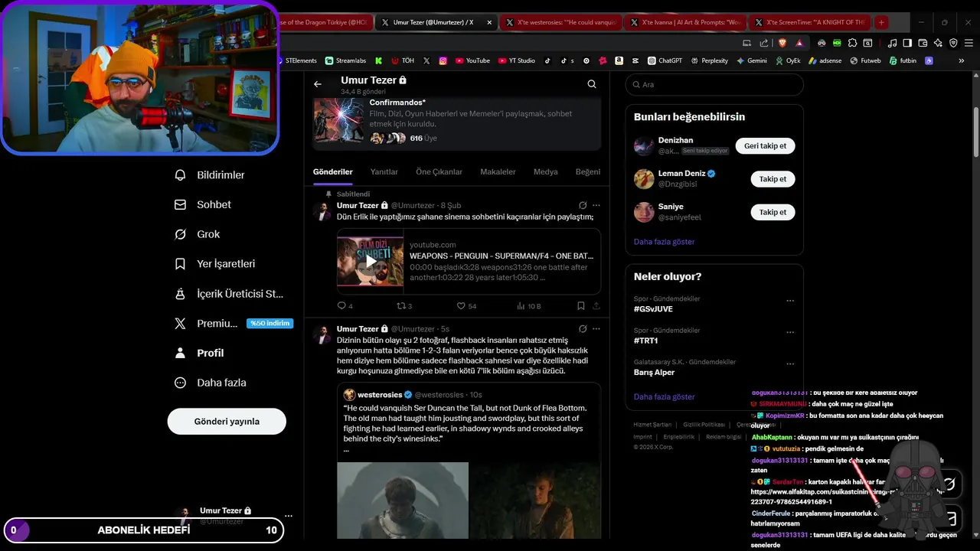The image size is (980, 551).
Task: Play the YouTube video thumbnail
Action: [371, 261]
